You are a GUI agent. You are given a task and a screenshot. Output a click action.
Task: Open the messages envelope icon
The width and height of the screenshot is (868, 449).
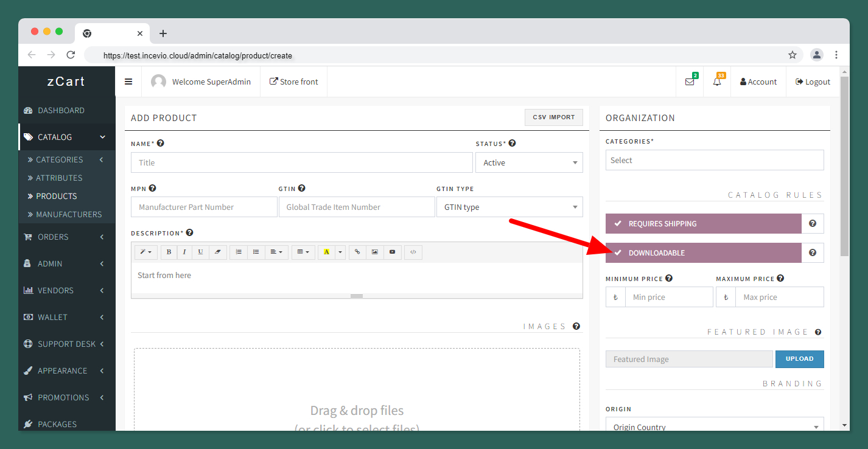point(690,82)
